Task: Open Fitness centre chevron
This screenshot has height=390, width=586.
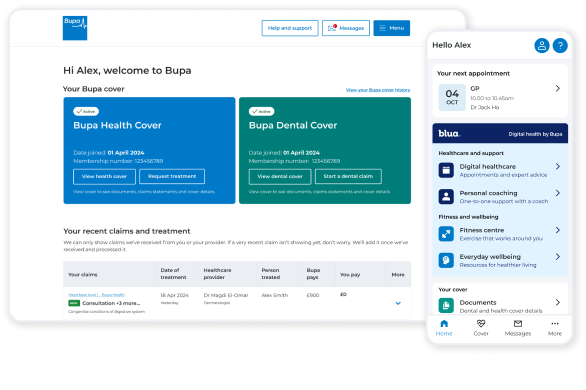Action: tap(558, 230)
